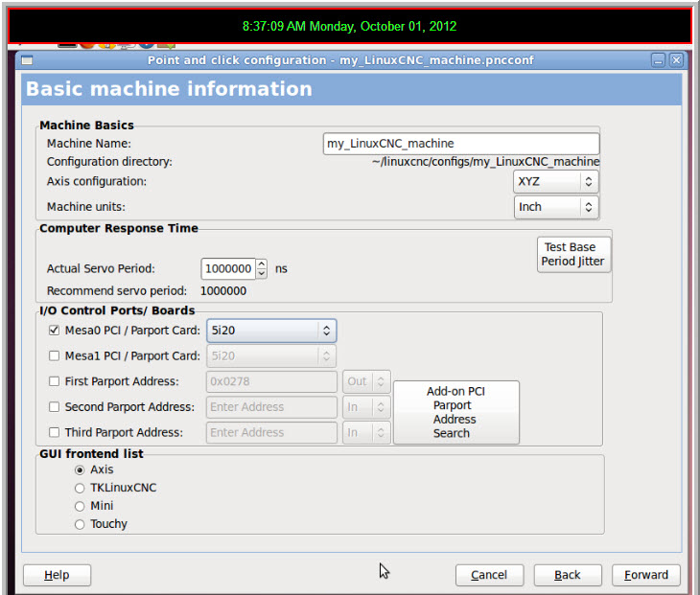The width and height of the screenshot is (700, 595).
Task: Open the Machine units Inch dropdown
Action: pos(556,207)
